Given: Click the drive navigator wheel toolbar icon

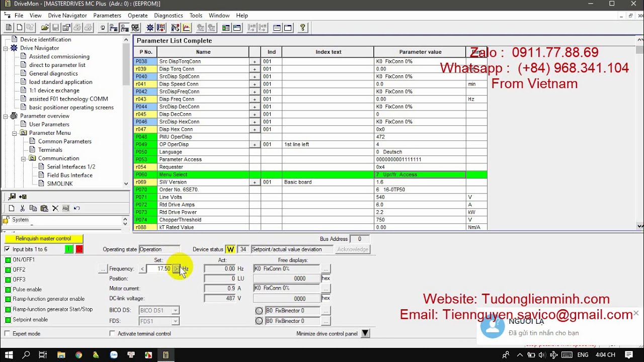Looking at the screenshot, I should click(150, 28).
